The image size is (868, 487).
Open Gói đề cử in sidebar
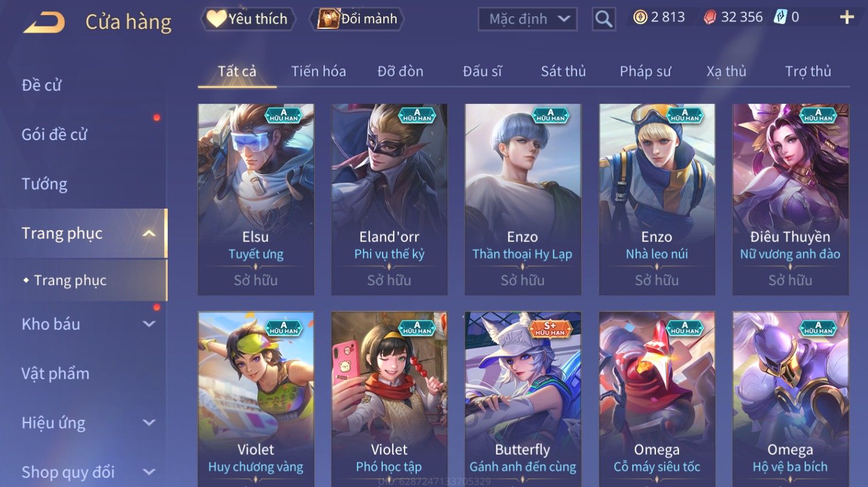54,134
